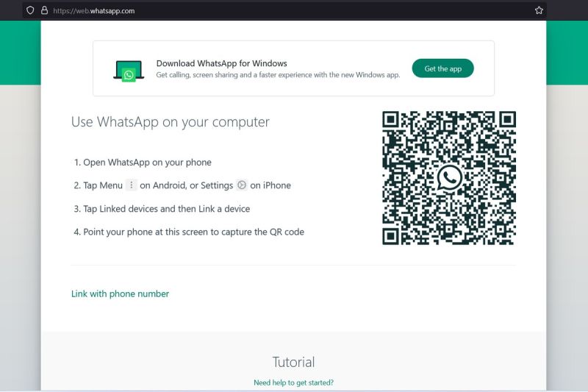
Task: Click the Get calling, screen sharing description text
Action: pyautogui.click(x=279, y=74)
